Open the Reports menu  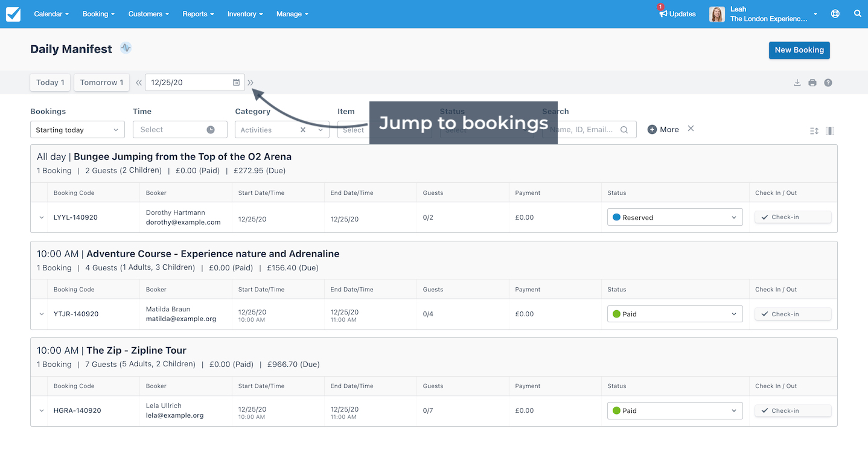[198, 14]
